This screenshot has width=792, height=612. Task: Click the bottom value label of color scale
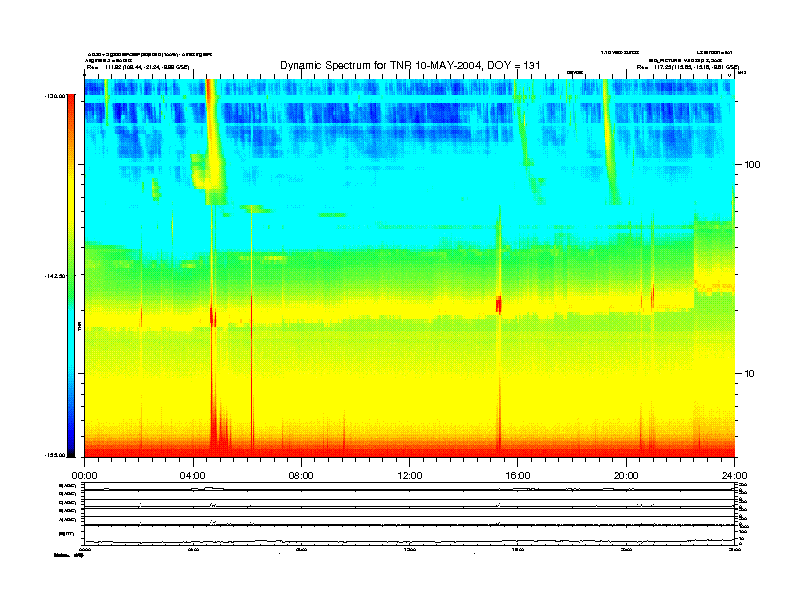(x=55, y=455)
